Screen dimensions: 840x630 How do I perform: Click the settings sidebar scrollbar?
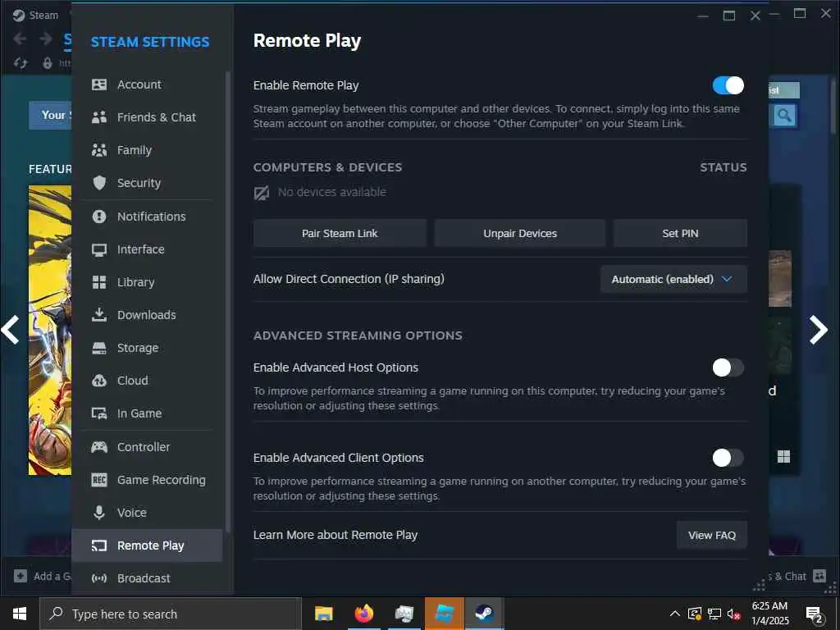coord(228,302)
